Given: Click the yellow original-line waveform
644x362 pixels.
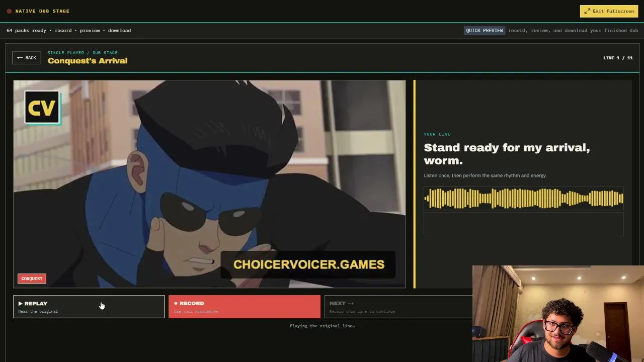Looking at the screenshot, I should 524,198.
